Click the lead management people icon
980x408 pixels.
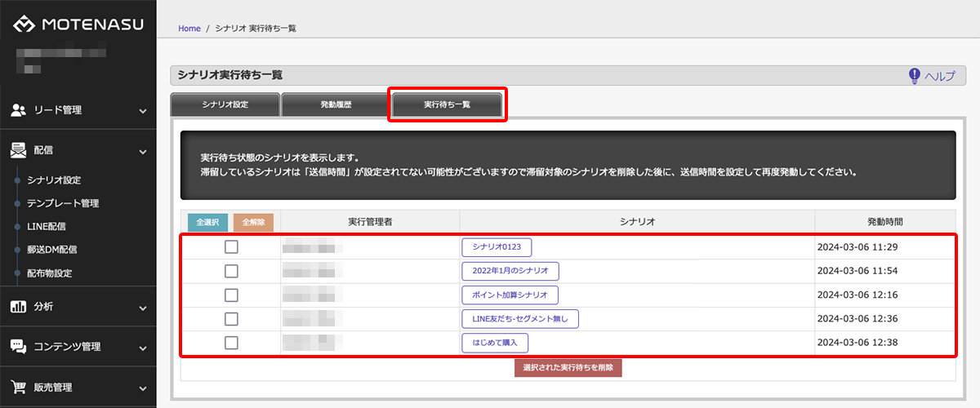point(18,110)
